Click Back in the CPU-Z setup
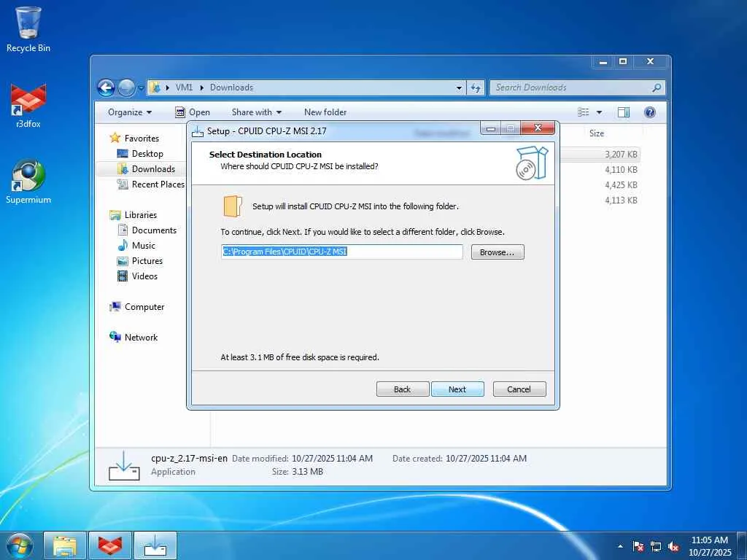The height and width of the screenshot is (560, 747). 403,389
